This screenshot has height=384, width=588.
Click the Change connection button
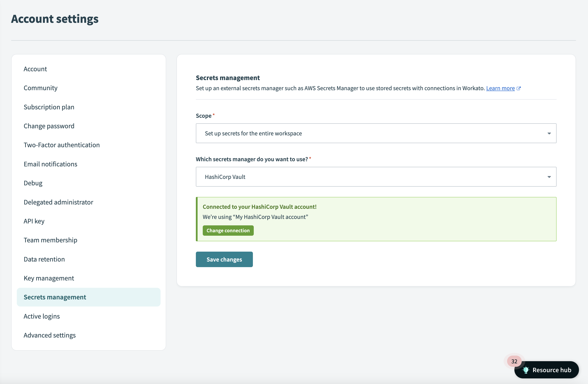(x=228, y=231)
